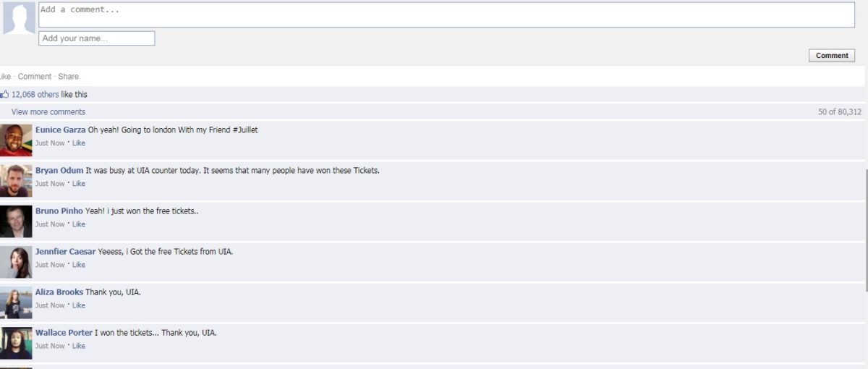
Task: Open Bryan Odum's profile picture
Action: pos(16,181)
